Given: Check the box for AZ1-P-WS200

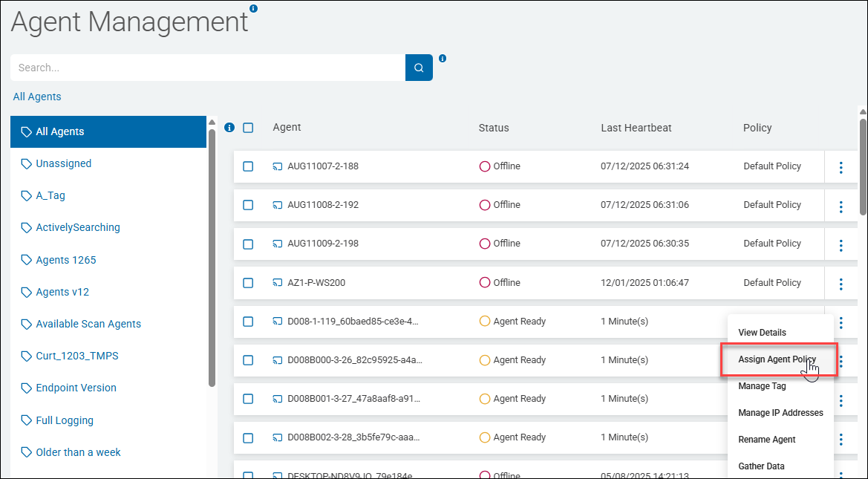Looking at the screenshot, I should [x=248, y=283].
